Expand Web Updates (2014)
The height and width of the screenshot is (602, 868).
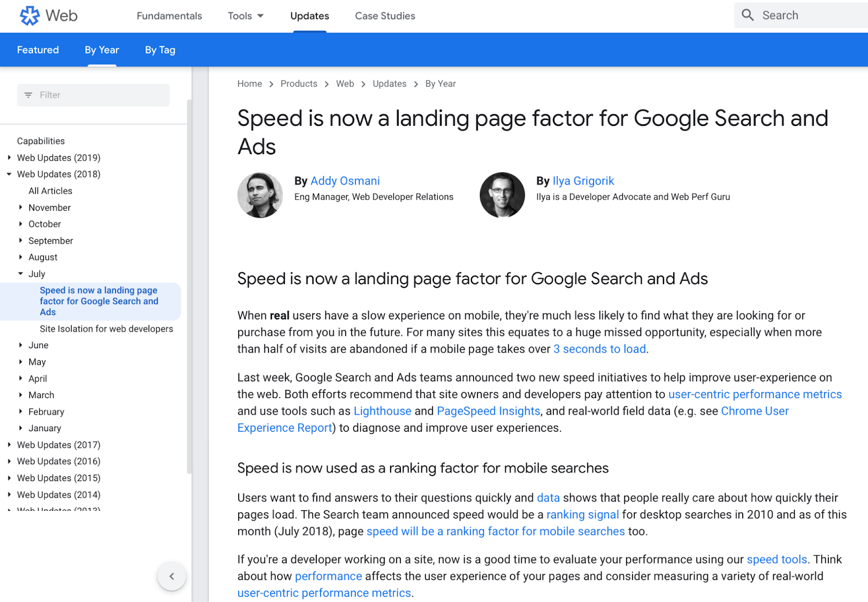tap(9, 495)
